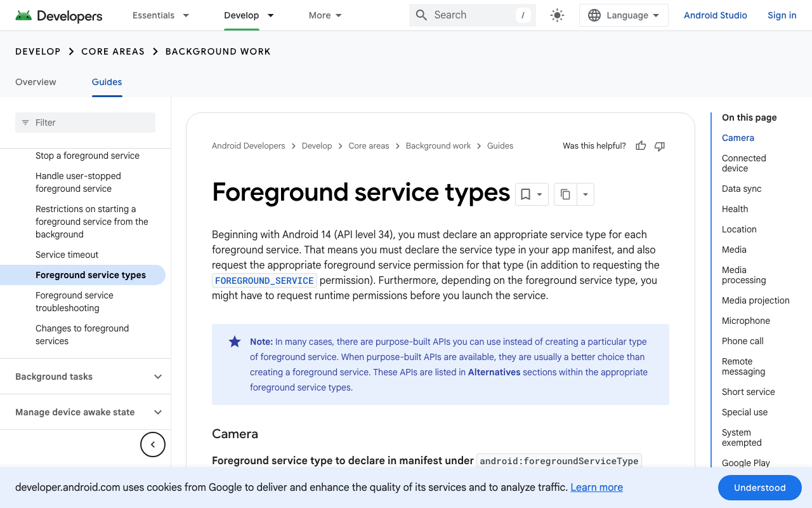This screenshot has height=508, width=812.
Task: Click the Background work article breadcrumb
Action: click(438, 146)
